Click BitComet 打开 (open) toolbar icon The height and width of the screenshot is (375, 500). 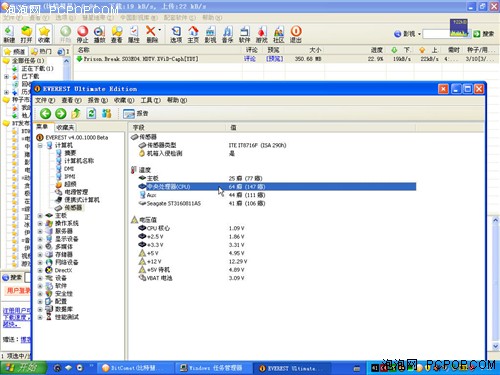(x=26, y=34)
